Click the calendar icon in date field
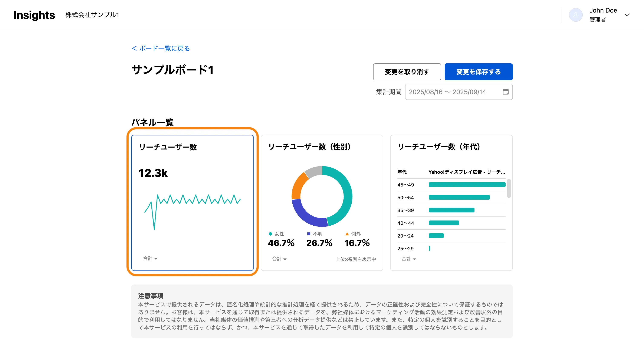Screen dimensions: 644x350 [506, 92]
